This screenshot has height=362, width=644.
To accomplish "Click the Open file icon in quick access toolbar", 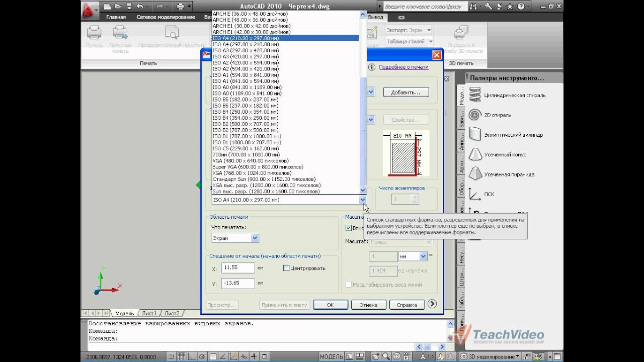I will 118,7.
